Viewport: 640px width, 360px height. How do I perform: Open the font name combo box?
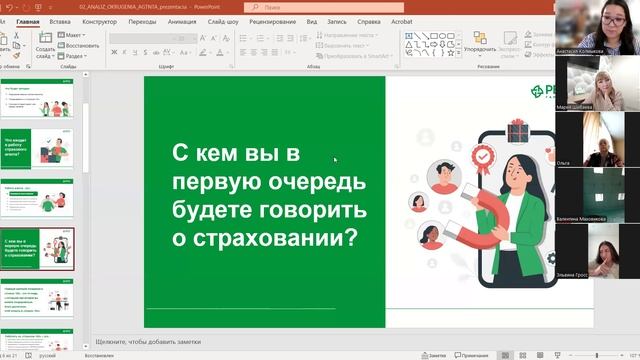[142, 38]
